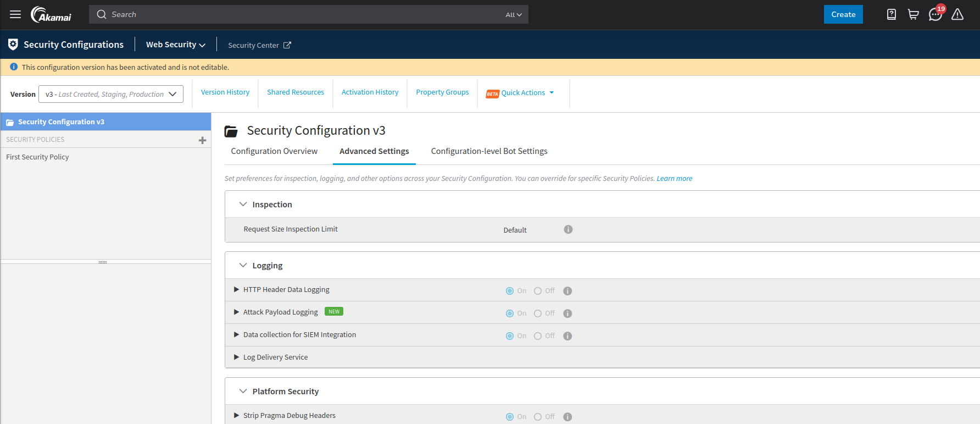Add a security policy with plus icon
This screenshot has height=424, width=980.
point(202,140)
